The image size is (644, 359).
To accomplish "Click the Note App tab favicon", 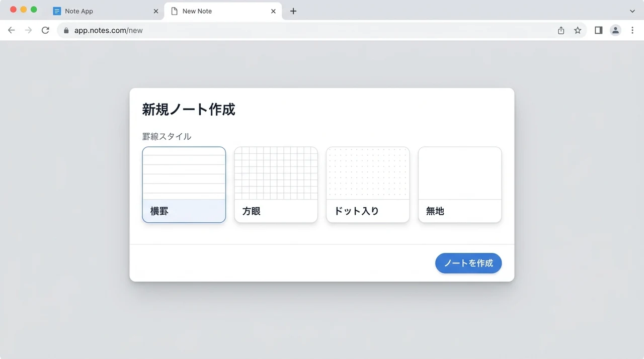I will point(57,11).
